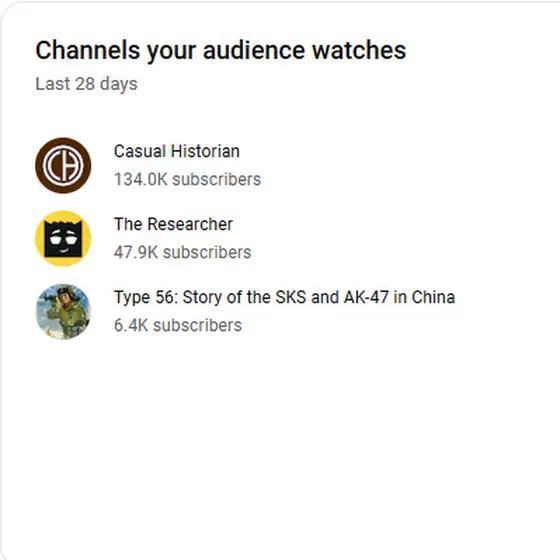Image resolution: width=560 pixels, height=560 pixels.
Task: Click the word watches in card heading
Action: pyautogui.click(x=359, y=50)
